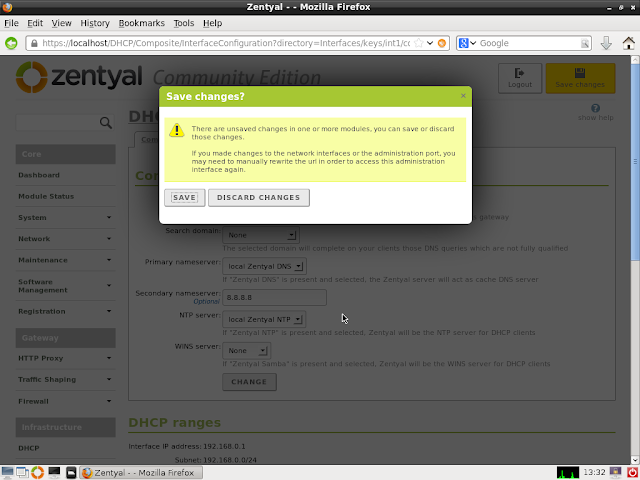Screen dimensions: 640x480
Task: Go to Firefox home page icon
Action: click(629, 43)
